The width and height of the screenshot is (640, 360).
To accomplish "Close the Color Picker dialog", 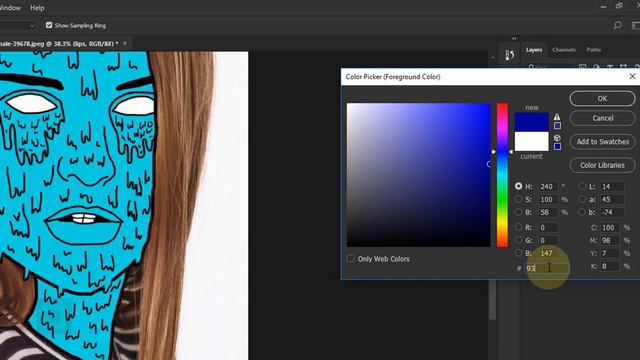I will 632,76.
